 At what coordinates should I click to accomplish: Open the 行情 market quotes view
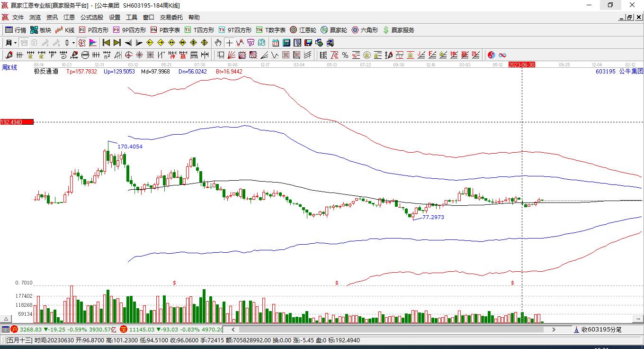click(x=16, y=30)
